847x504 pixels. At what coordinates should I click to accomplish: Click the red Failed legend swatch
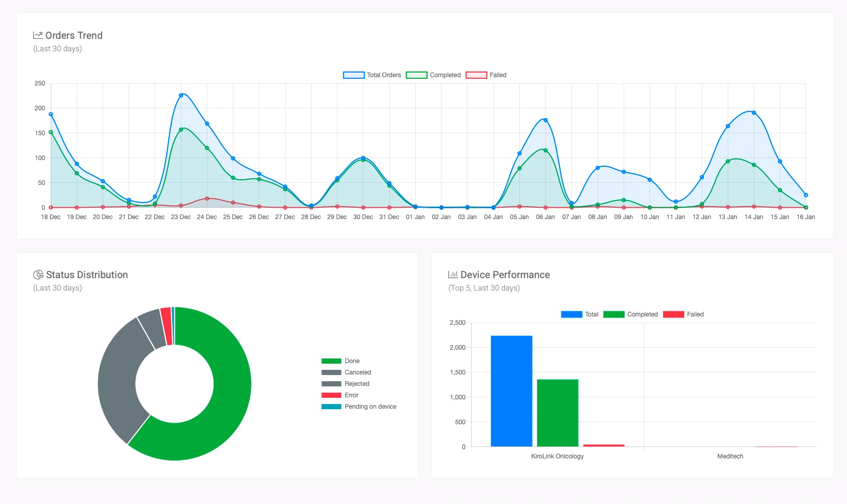point(476,75)
